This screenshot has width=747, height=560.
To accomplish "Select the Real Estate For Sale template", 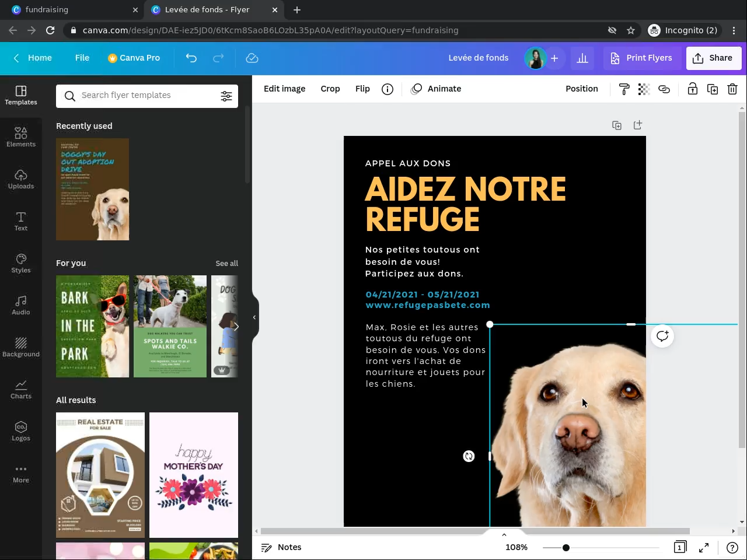I will pos(100,475).
